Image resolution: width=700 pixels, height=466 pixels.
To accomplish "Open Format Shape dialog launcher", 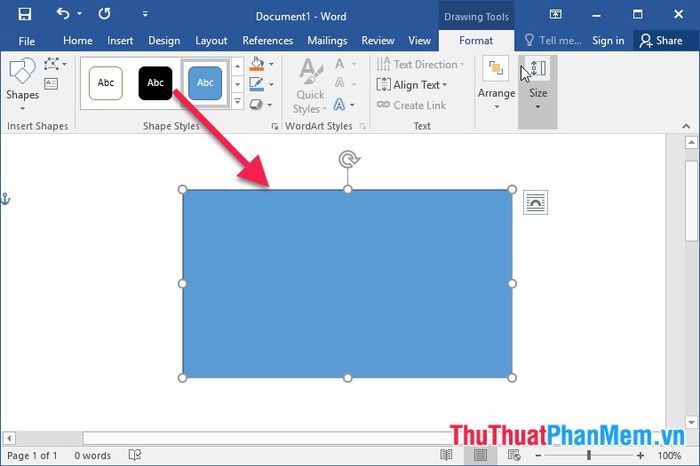I will (x=274, y=127).
